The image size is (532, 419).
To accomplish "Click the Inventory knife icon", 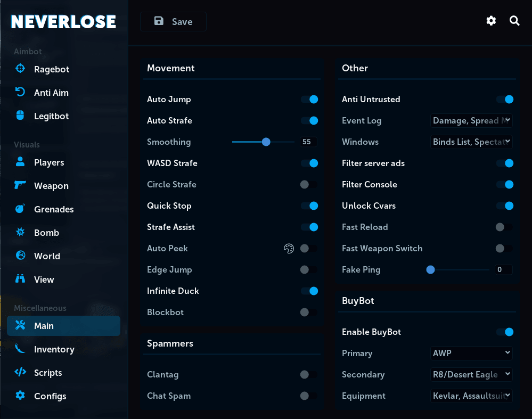I will pyautogui.click(x=20, y=348).
